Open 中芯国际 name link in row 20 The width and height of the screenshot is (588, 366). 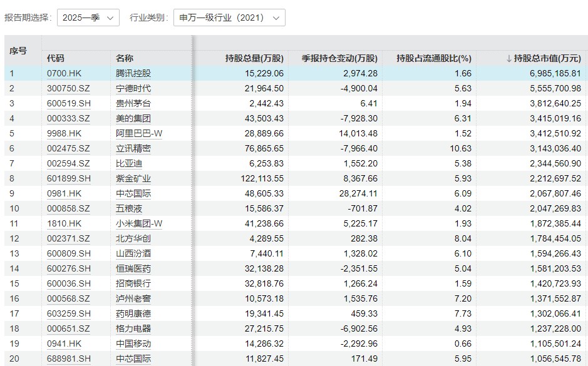(133, 358)
